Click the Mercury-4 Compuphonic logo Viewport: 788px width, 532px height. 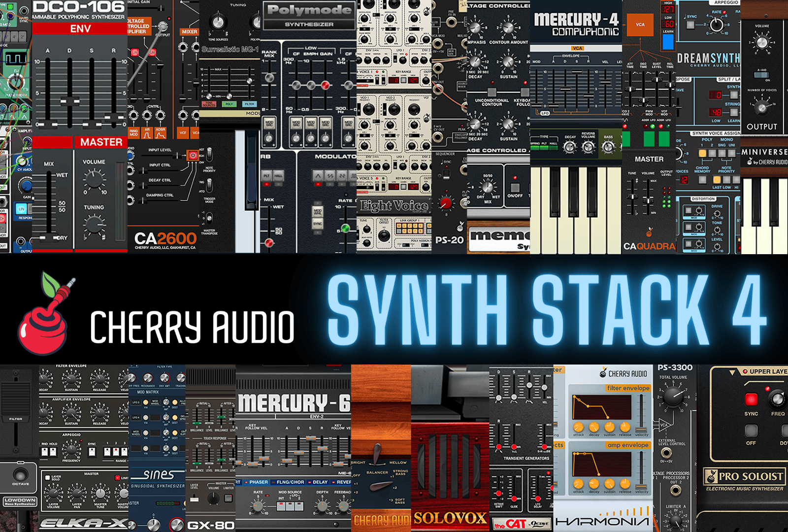[576, 24]
